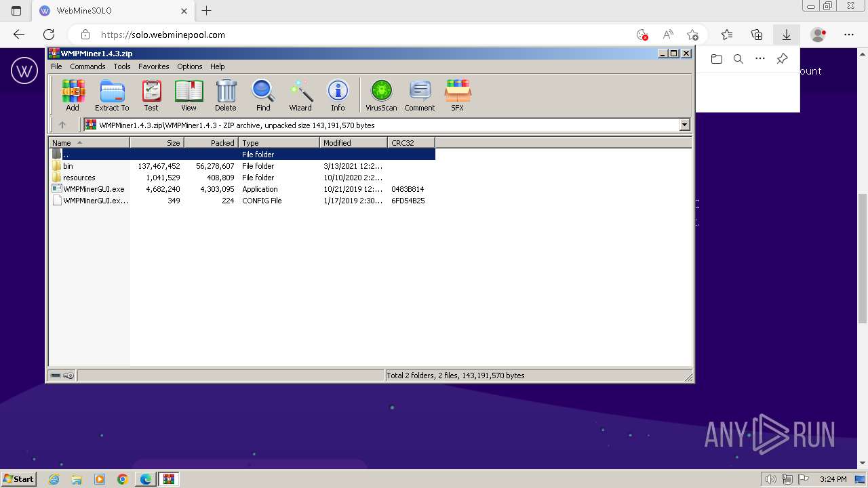Refresh the browser page
Viewport: 868px width, 488px height.
coord(49,35)
